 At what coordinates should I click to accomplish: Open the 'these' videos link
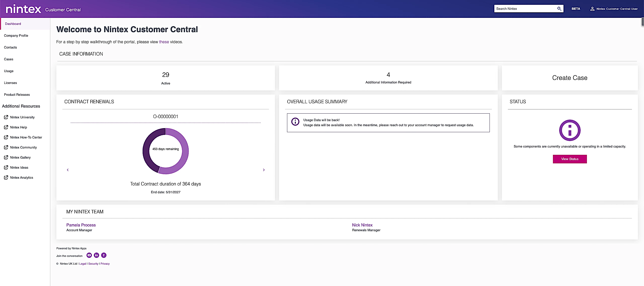pos(164,42)
